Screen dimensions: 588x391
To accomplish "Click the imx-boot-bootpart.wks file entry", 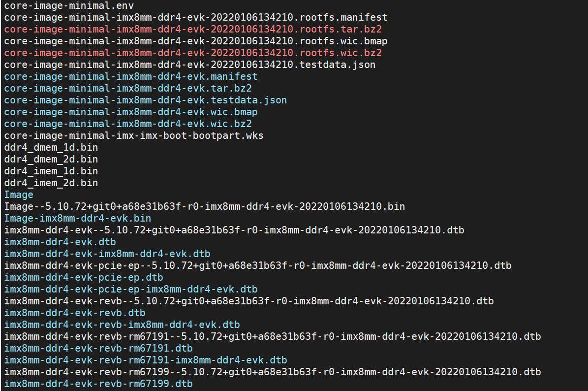I will (x=134, y=135).
